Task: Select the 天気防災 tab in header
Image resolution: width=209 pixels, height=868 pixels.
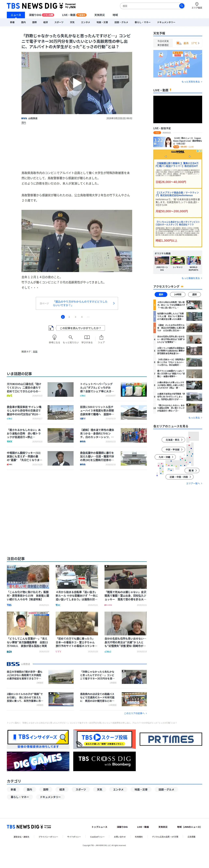Action: click(x=99, y=15)
